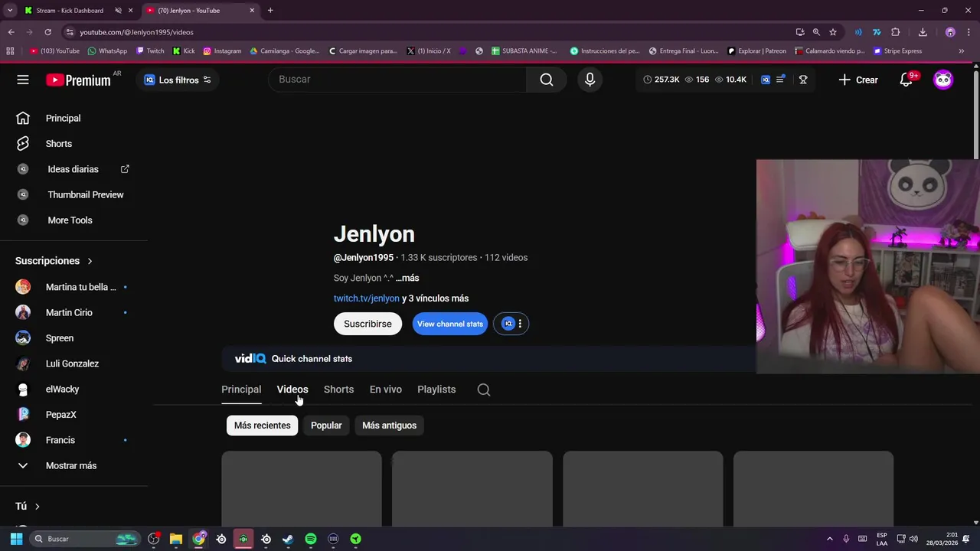Open the Los filtros vidIQ dropdown
Screen dimensions: 980x551
tap(178, 80)
